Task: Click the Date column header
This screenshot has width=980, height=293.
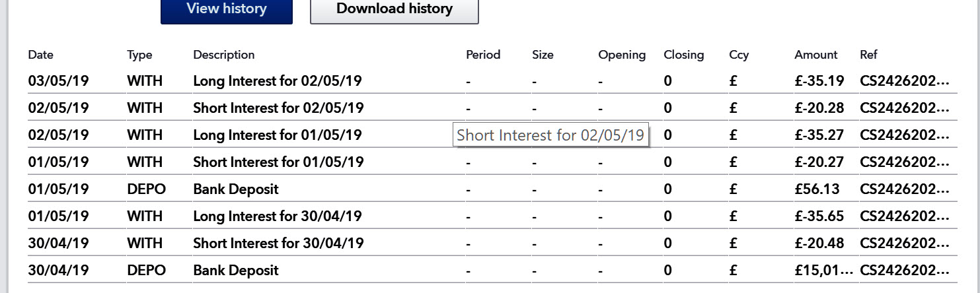Action: tap(41, 55)
